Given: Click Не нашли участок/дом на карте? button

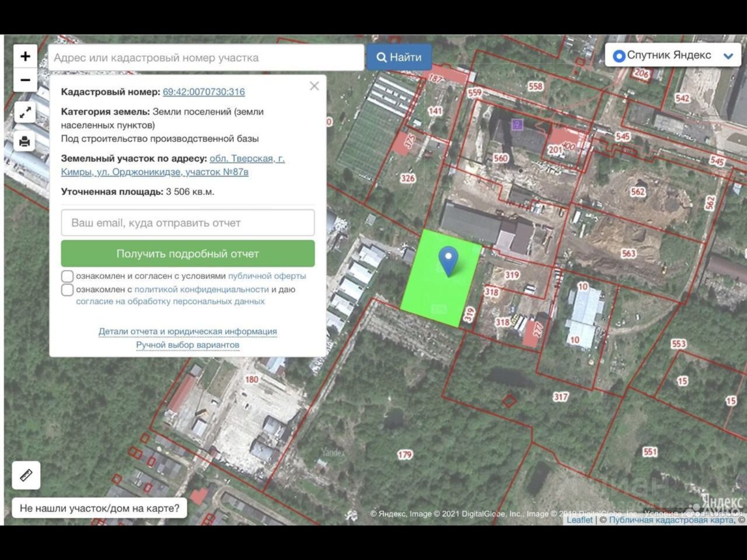Looking at the screenshot, I should pos(100,508).
